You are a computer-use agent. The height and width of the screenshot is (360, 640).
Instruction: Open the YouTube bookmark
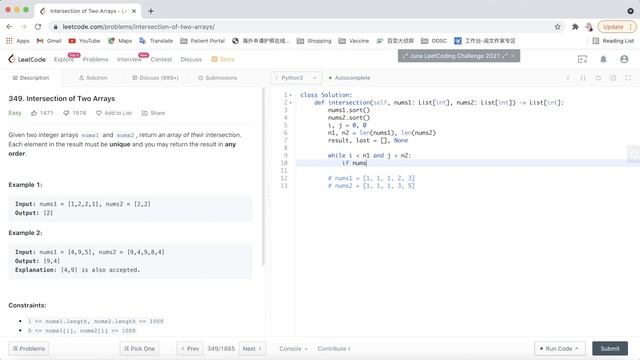[x=84, y=41]
